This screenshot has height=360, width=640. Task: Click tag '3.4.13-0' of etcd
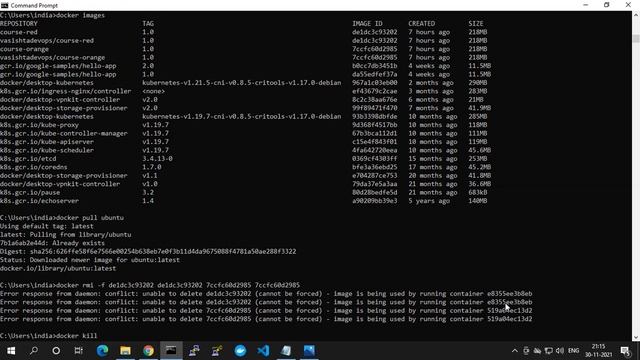pos(157,159)
